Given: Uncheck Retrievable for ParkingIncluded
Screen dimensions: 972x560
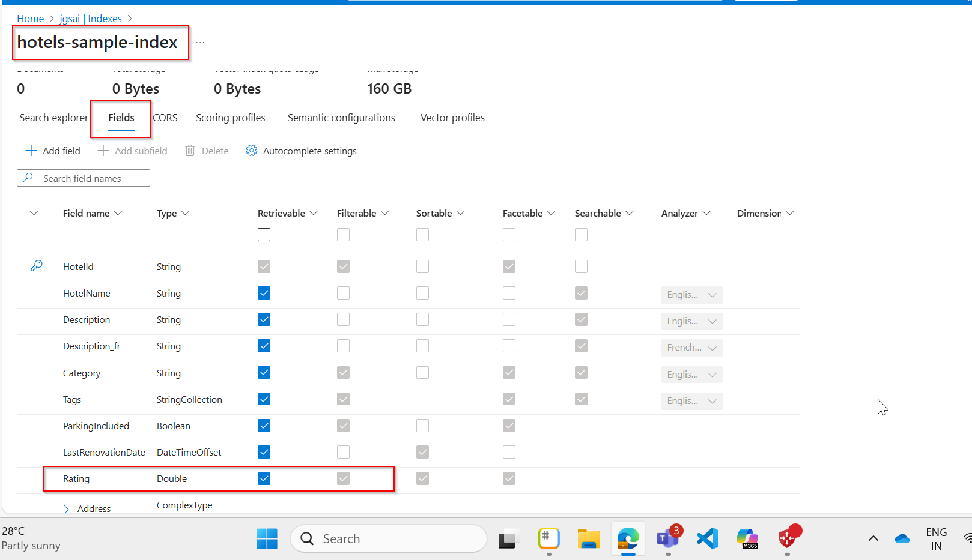Looking at the screenshot, I should 264,426.
